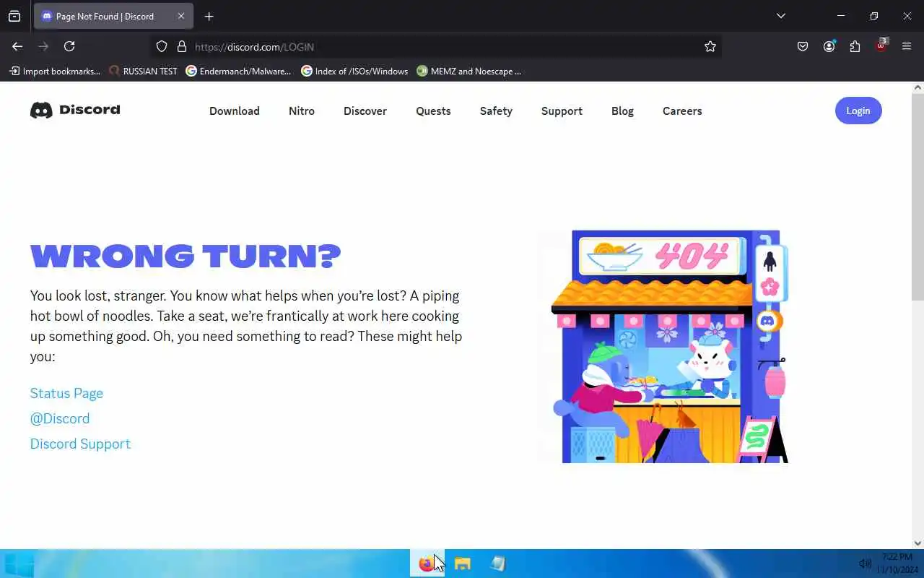This screenshot has width=924, height=578.
Task: Close the Page Not Found tab
Action: point(181,16)
